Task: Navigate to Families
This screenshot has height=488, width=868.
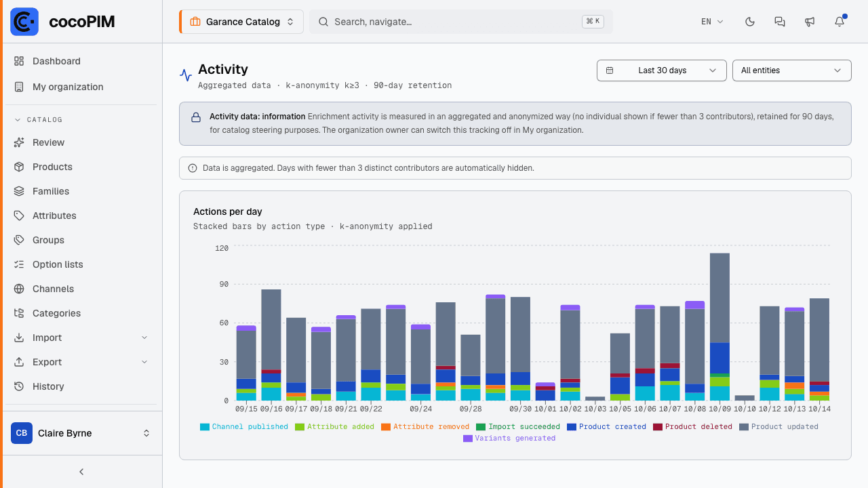Action: tap(81, 191)
